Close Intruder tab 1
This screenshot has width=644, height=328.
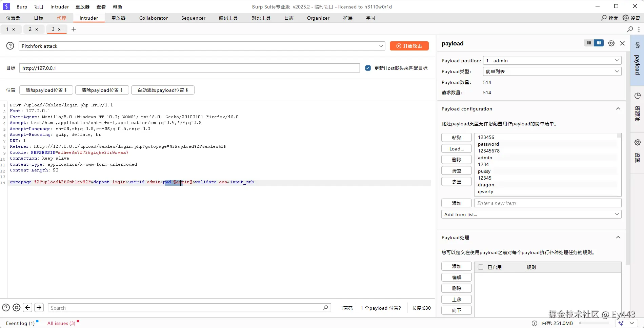14,29
